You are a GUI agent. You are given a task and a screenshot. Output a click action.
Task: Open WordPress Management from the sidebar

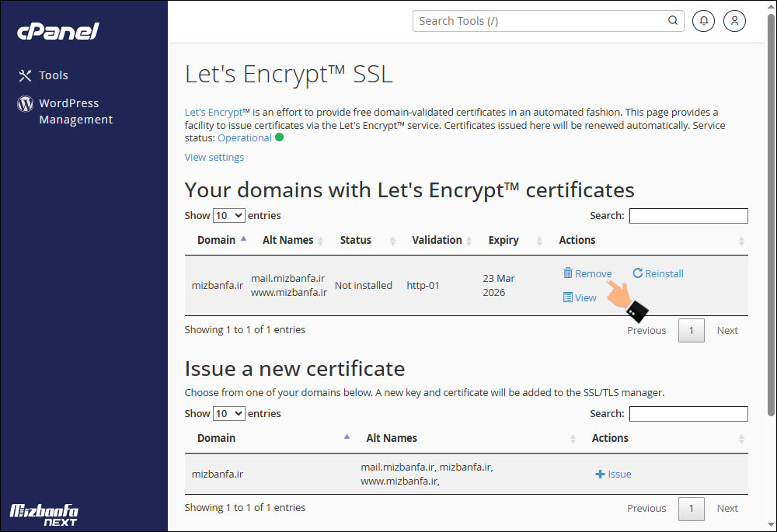[x=75, y=111]
